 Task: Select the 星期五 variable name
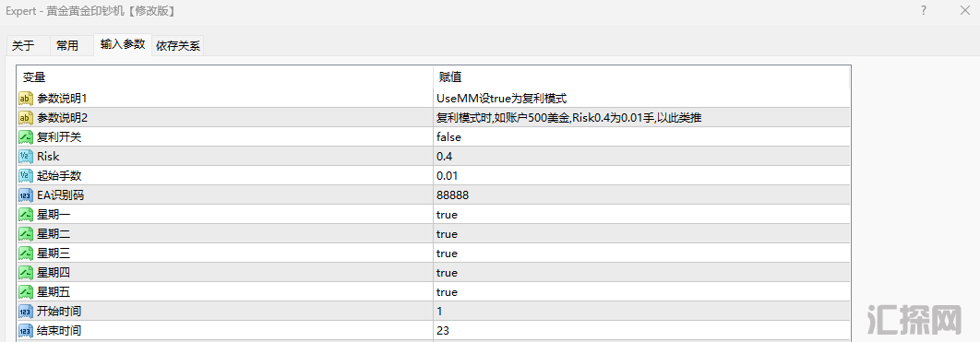pyautogui.click(x=54, y=292)
